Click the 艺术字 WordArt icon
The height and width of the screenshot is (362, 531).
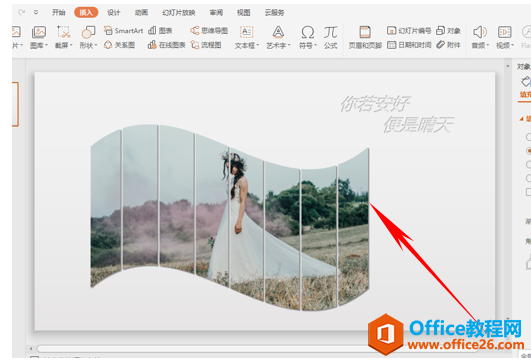tap(278, 32)
